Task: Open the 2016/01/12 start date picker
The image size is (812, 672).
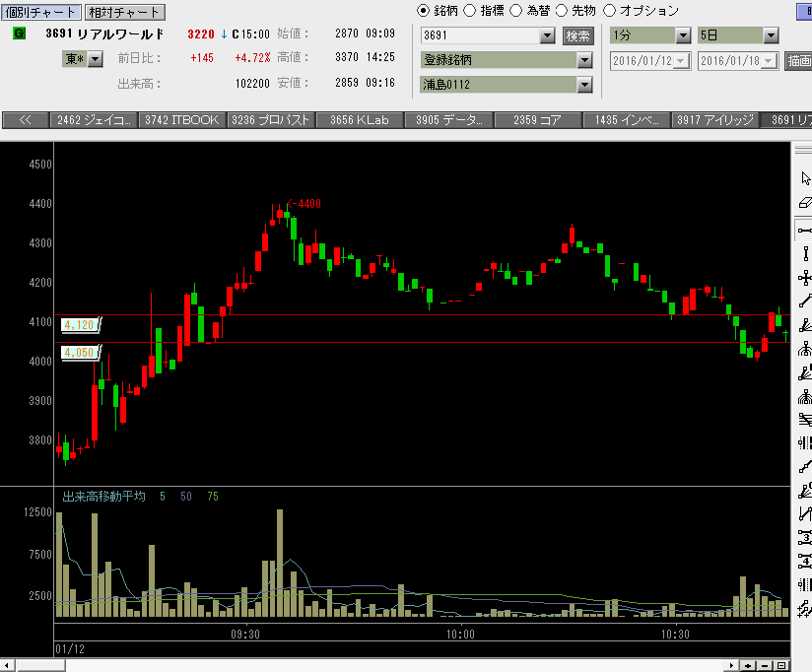Action: [x=681, y=61]
